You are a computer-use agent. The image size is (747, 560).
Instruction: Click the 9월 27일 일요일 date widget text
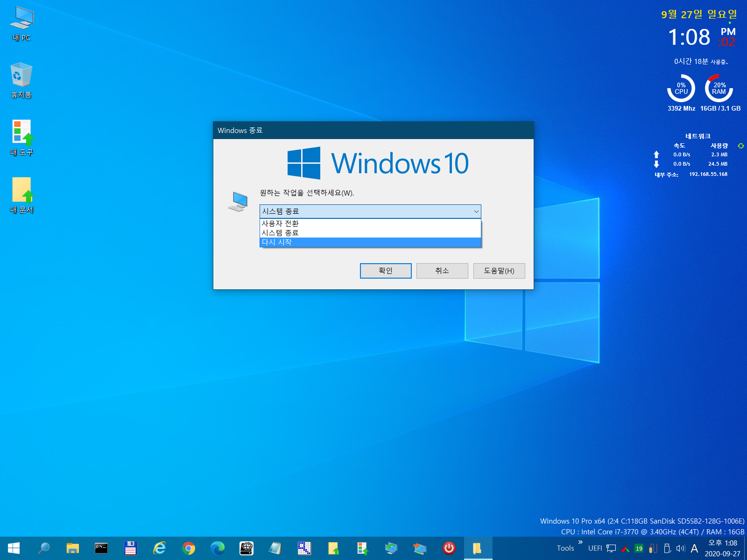699,14
